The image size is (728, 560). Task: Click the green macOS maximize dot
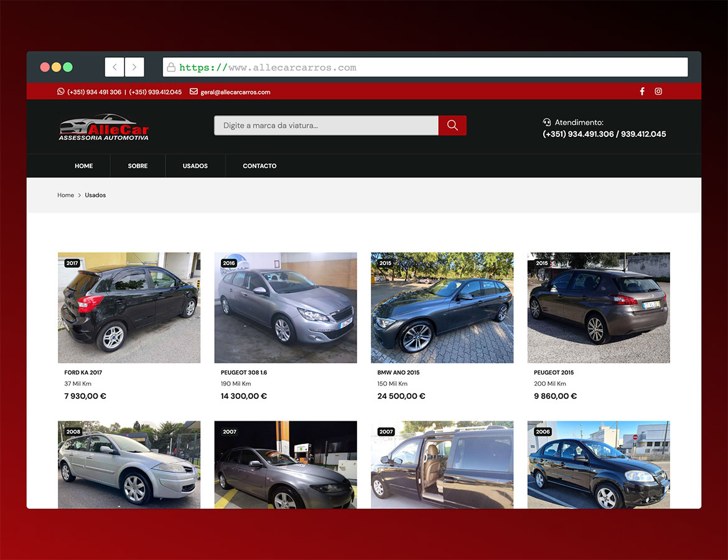[x=68, y=67]
